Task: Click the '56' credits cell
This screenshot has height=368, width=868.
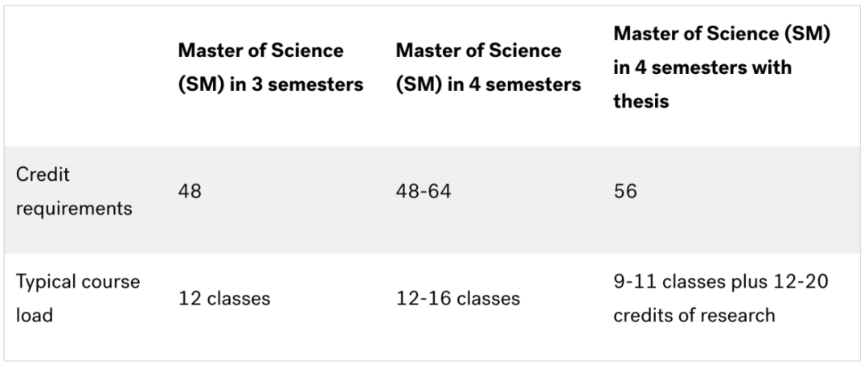Action: pos(625,191)
